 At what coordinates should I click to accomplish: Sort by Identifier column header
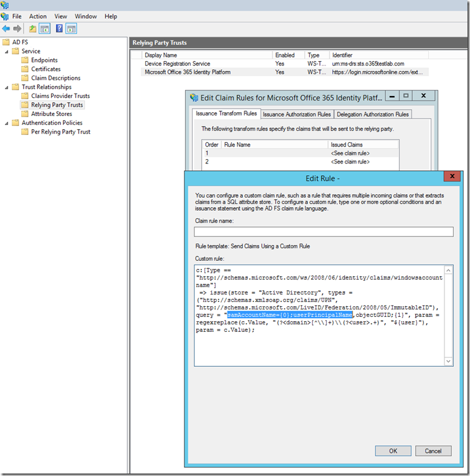[x=379, y=56]
